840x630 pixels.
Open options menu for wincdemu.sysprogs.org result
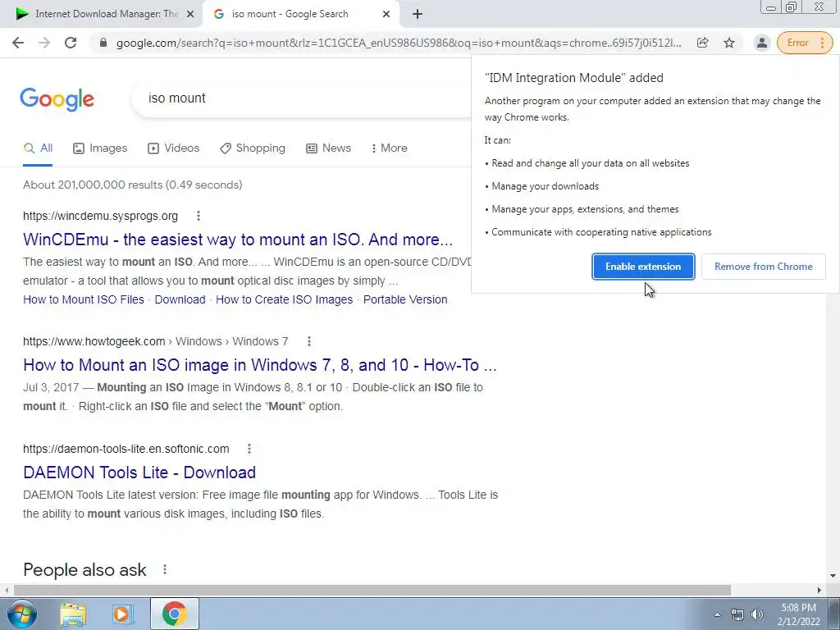(x=199, y=216)
